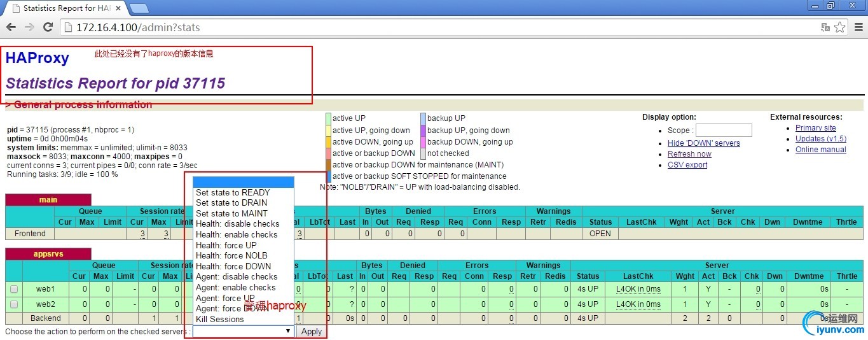This screenshot has height=340, width=868.
Task: Click the 'External resources:' label
Action: pyautogui.click(x=806, y=117)
